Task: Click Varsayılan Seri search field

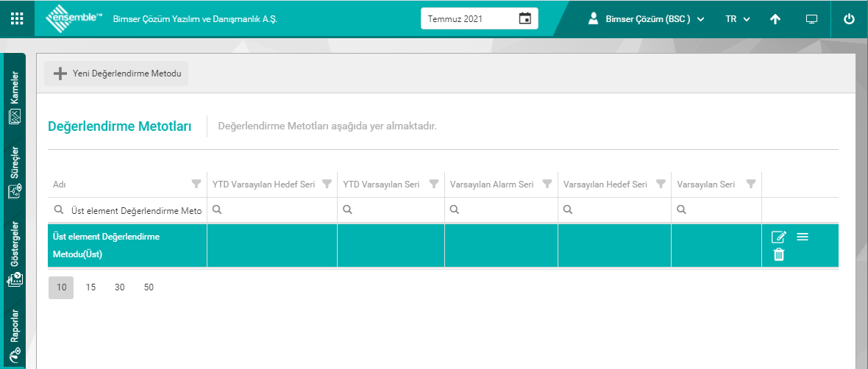Action: [x=716, y=210]
